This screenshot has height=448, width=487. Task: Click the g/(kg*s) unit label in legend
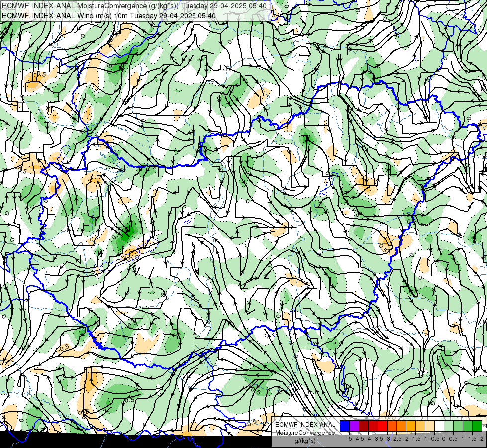click(x=305, y=441)
